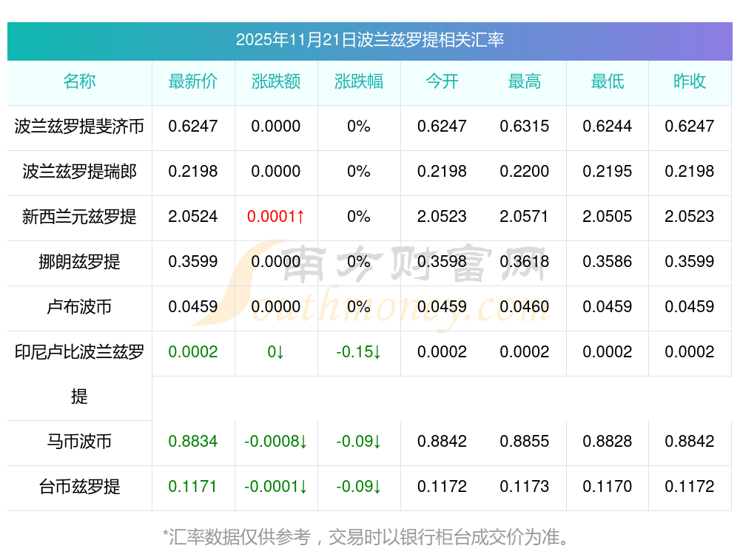Screen dimensions: 740x560
Task: Select row name 挪朗兹罗提
Action: [79, 261]
